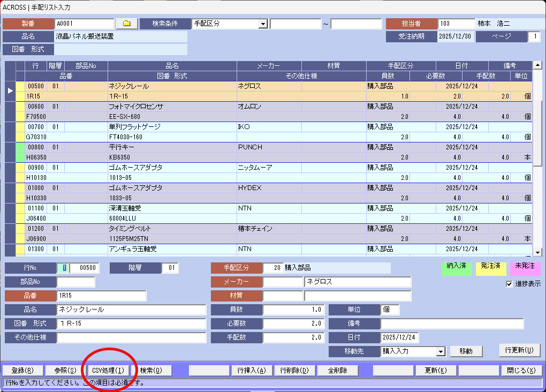The height and width of the screenshot is (392, 546).
Task: Select the ネジックレール row in the grid
Action: 161,86
